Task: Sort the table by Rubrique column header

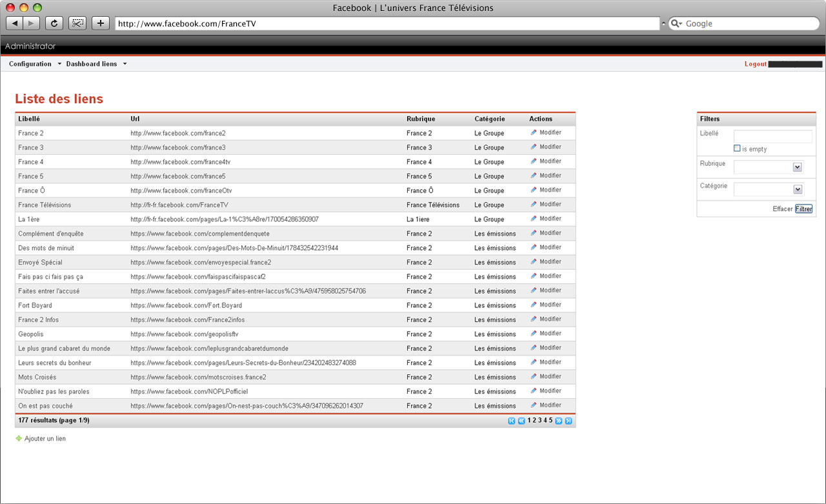Action: click(421, 119)
